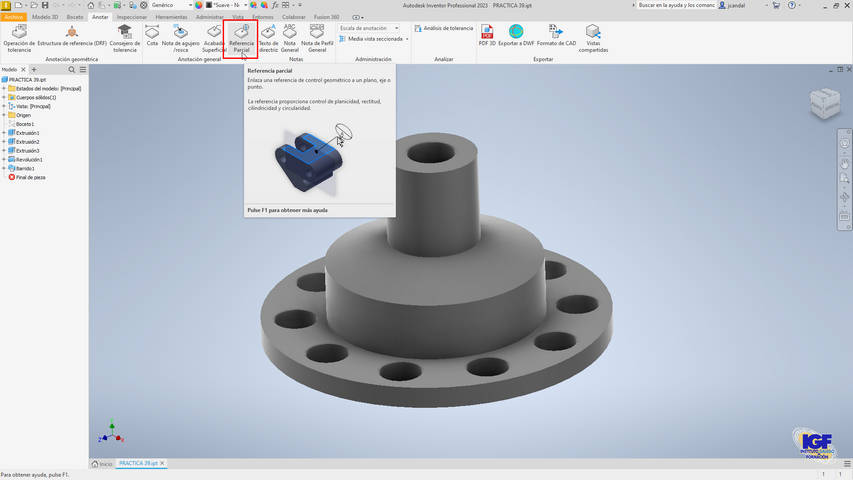Open the Genérico material dropdown
853x480 pixels.
click(x=170, y=5)
